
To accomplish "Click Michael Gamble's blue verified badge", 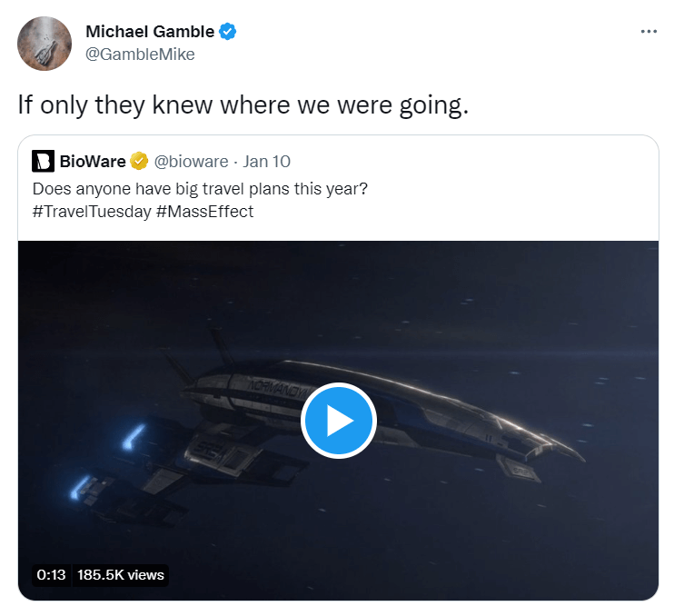I will [227, 32].
